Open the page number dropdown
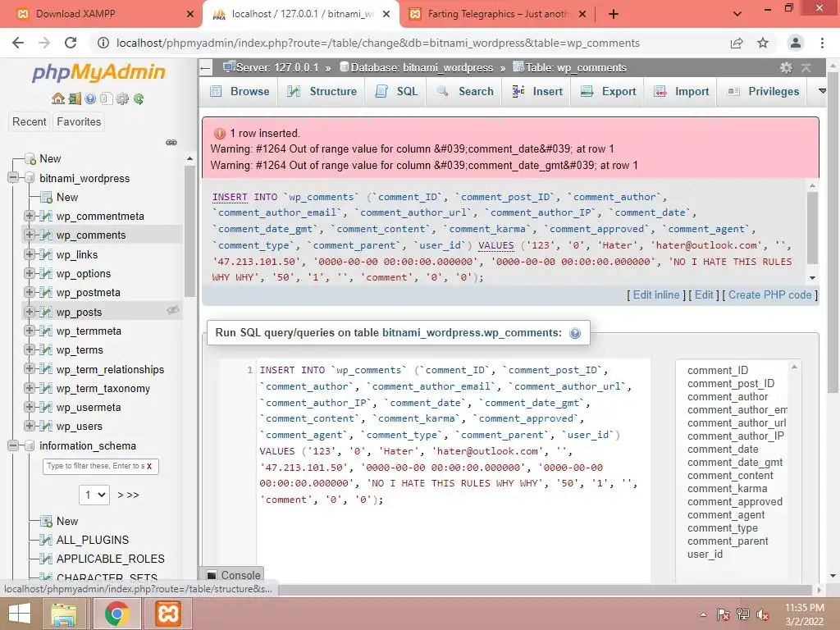 coord(94,495)
